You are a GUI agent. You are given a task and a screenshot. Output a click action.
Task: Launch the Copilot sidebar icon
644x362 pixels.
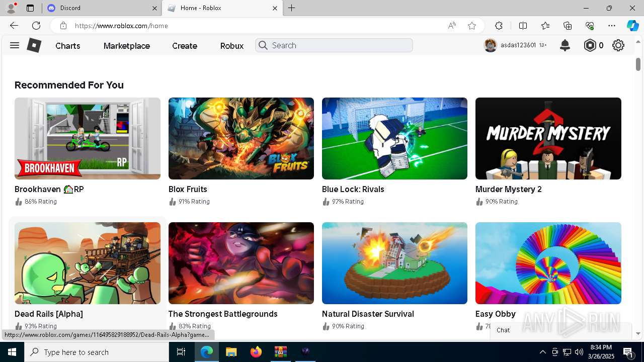click(x=632, y=26)
